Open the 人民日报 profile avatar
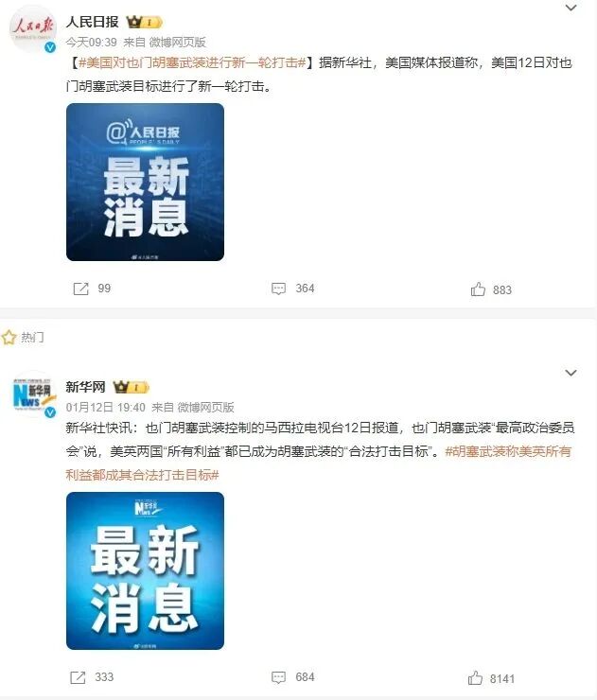 pos(32,29)
